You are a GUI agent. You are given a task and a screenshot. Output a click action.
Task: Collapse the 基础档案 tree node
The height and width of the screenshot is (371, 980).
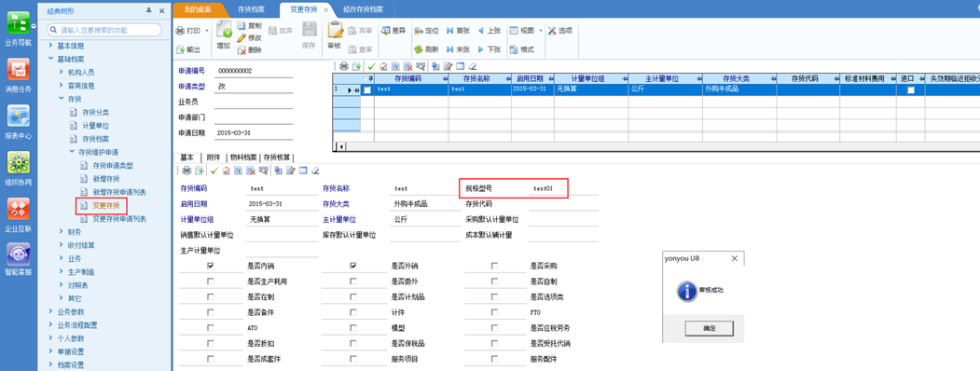coord(50,60)
